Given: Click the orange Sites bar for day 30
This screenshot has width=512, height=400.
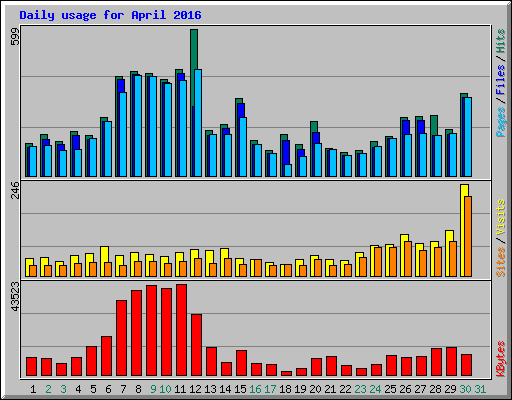Looking at the screenshot, I should click(x=468, y=237).
